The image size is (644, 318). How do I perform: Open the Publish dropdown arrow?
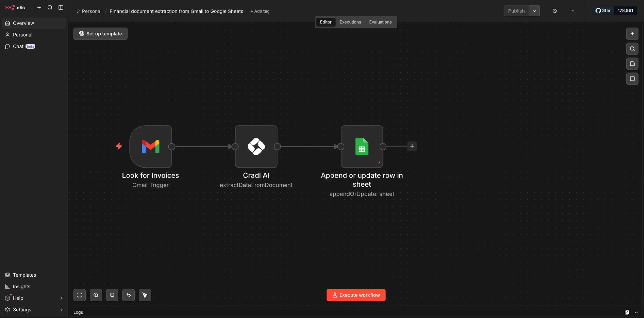coord(534,11)
